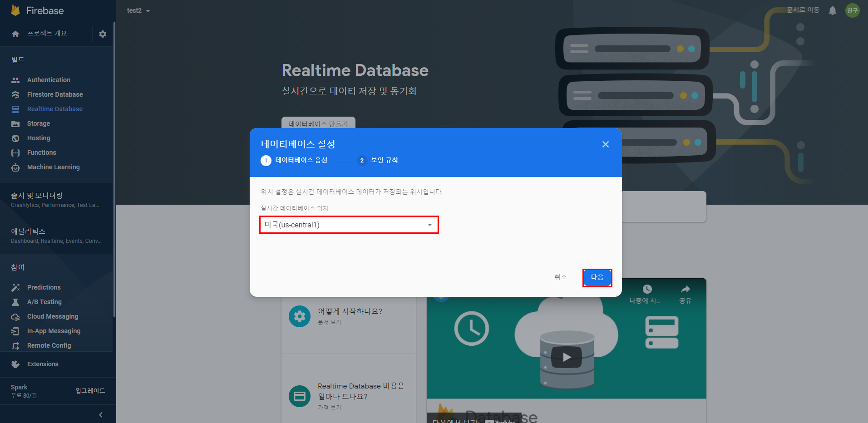Open project settings gear icon
This screenshot has width=868, height=423.
[x=103, y=34]
